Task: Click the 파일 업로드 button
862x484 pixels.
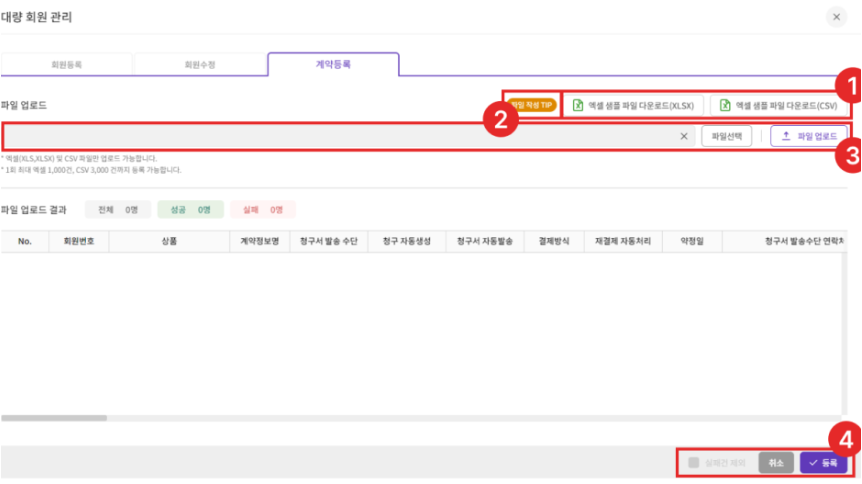Action: point(809,136)
